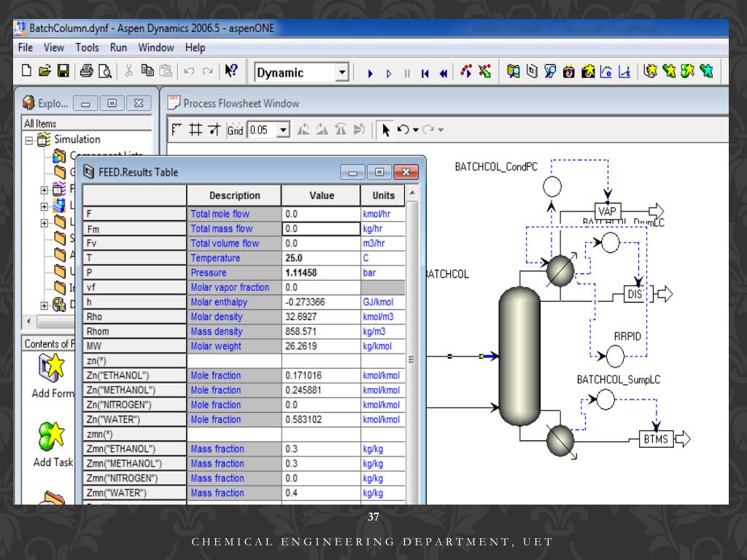Select the RRPID controller circle
Viewport: 747px width, 560px height.
(614, 357)
